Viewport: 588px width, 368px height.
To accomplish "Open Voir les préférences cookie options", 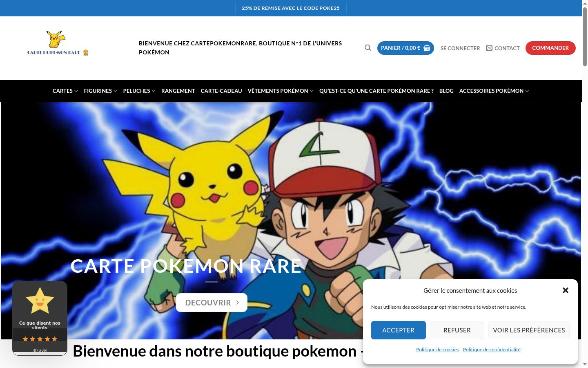I will (529, 330).
